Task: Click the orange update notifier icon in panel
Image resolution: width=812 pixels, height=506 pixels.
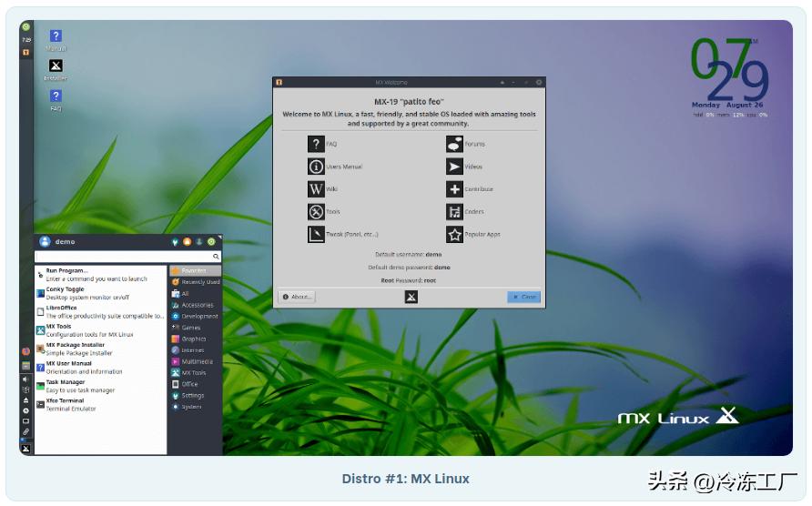Action: (x=25, y=52)
